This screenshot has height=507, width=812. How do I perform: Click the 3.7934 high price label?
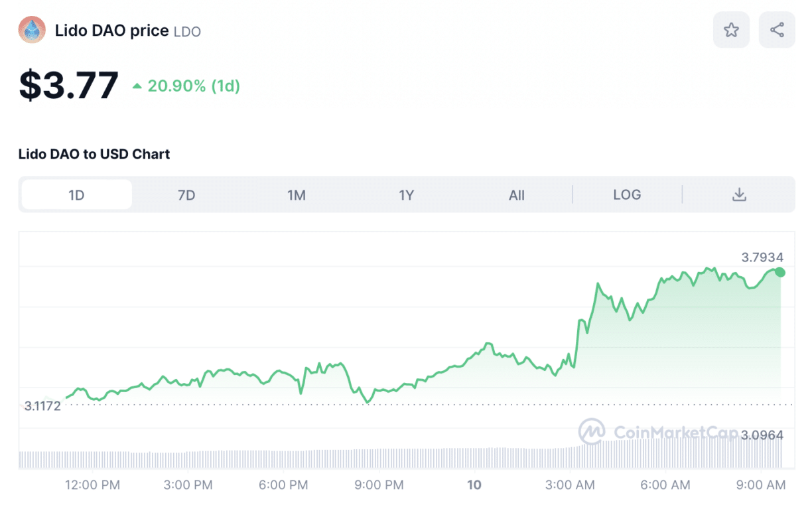pyautogui.click(x=762, y=257)
